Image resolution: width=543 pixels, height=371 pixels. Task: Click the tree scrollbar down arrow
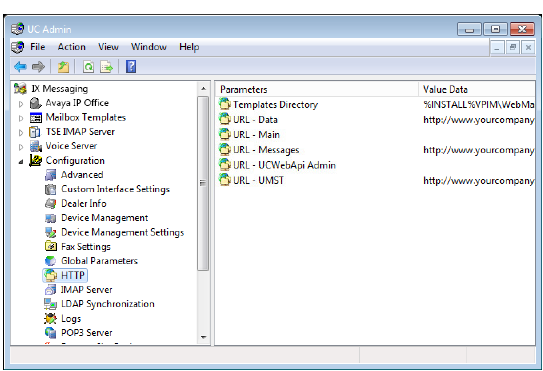203,337
